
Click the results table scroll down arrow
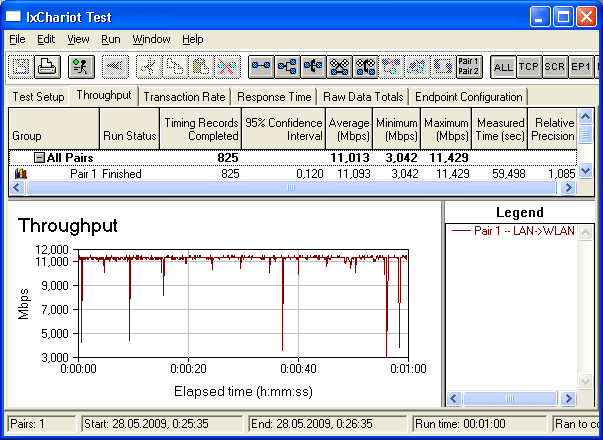[585, 171]
